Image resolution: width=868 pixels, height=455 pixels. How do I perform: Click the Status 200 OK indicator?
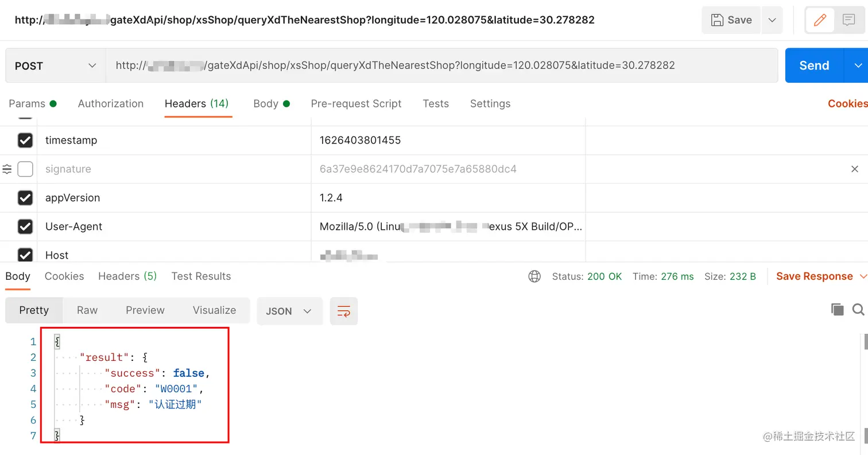point(587,276)
